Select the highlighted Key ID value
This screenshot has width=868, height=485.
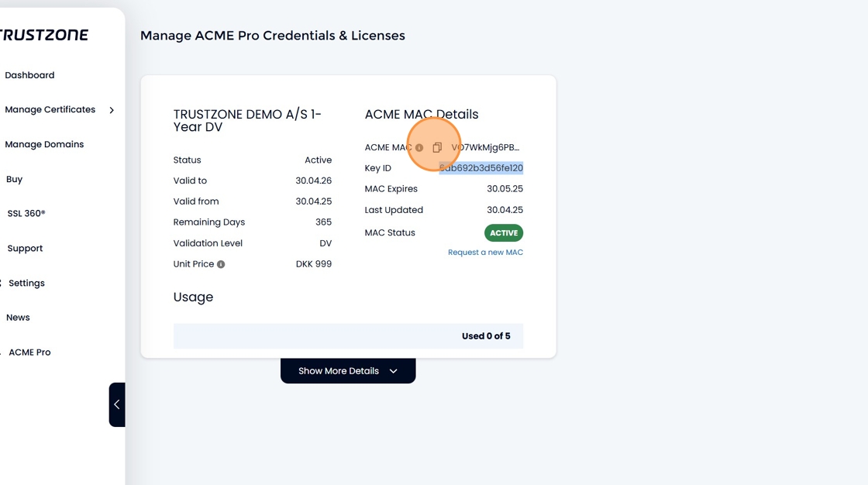pyautogui.click(x=481, y=168)
